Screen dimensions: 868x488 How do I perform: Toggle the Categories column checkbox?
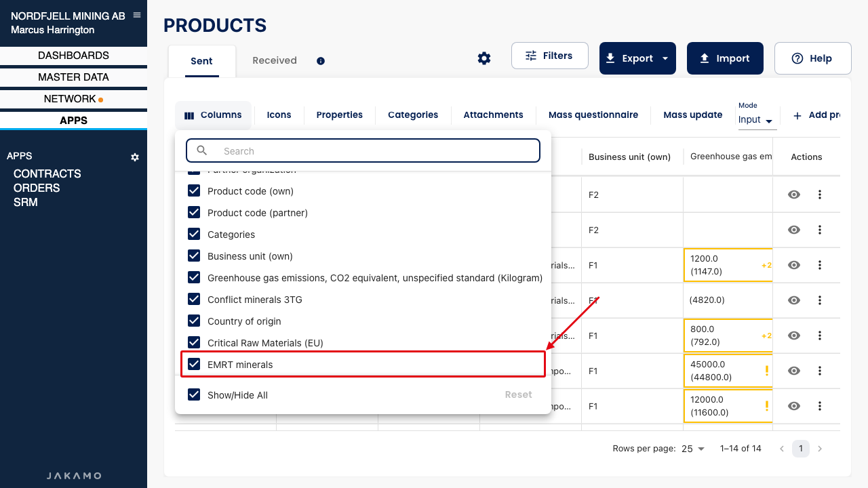click(x=194, y=235)
